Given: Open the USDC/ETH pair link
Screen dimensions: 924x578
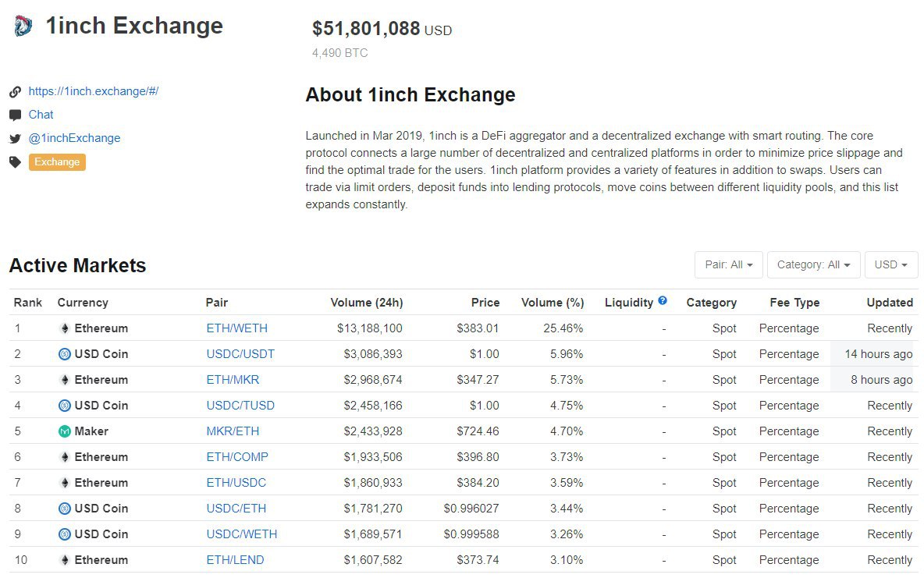Looking at the screenshot, I should pyautogui.click(x=236, y=509).
